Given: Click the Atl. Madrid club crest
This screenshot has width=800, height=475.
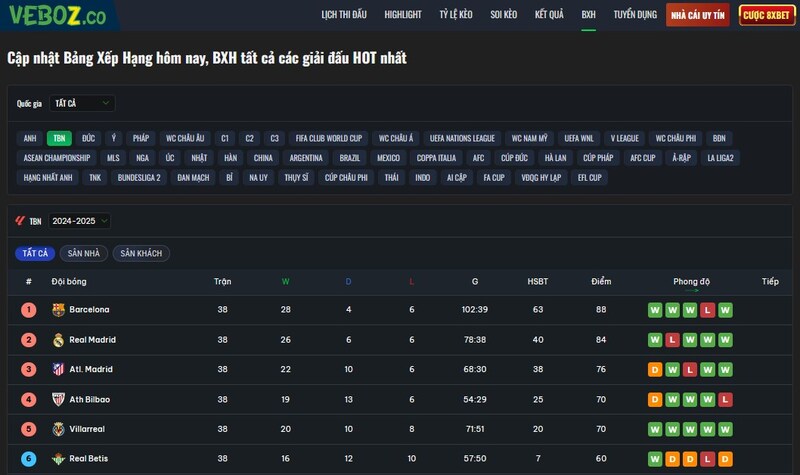Looking at the screenshot, I should (59, 369).
